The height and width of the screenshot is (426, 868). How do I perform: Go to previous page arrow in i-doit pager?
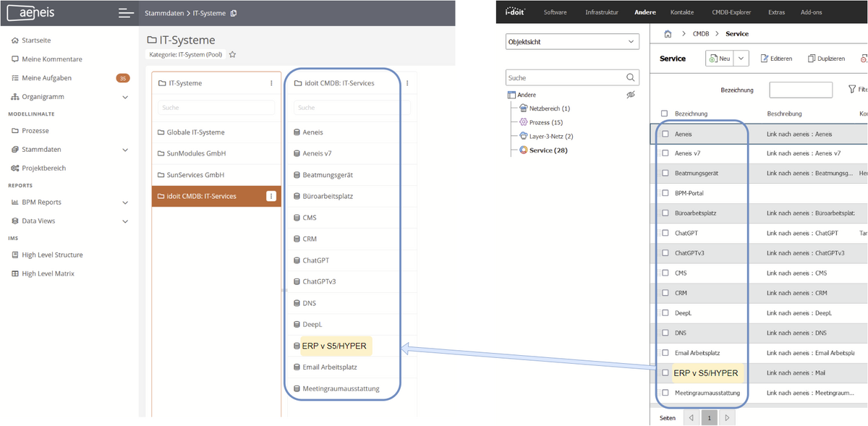pos(691,418)
